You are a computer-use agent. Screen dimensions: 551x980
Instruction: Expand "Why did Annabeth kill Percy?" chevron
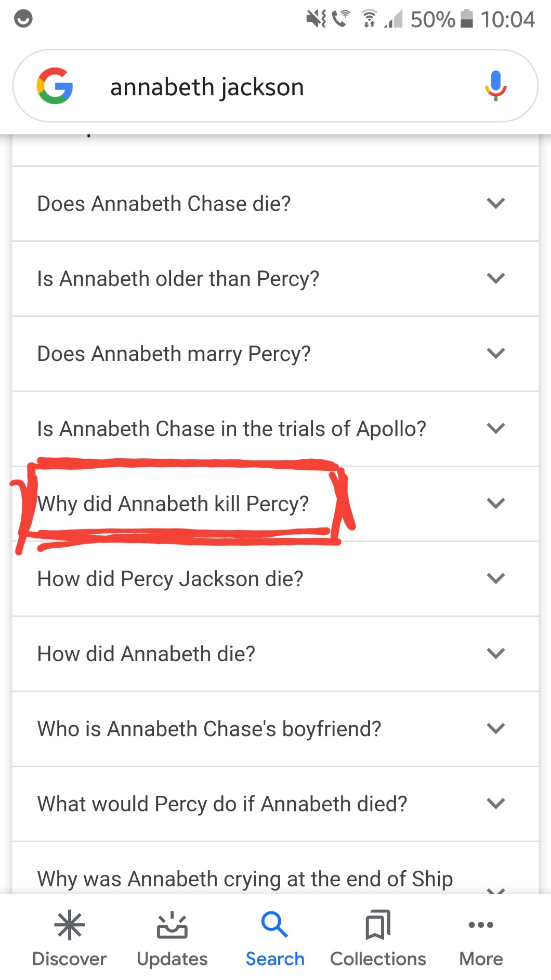496,503
